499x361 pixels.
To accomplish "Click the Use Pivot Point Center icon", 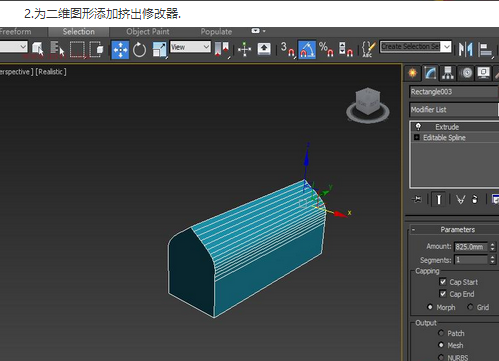I will click(x=222, y=49).
